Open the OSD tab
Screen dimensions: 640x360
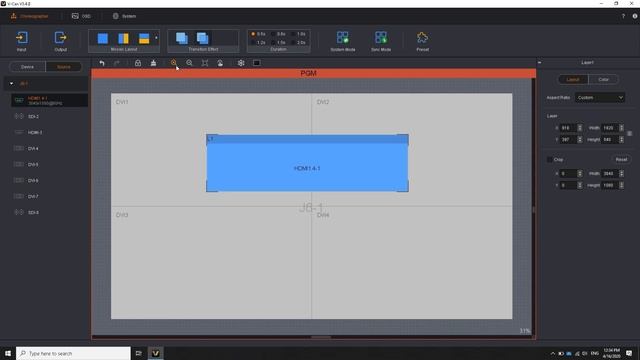[x=81, y=16]
